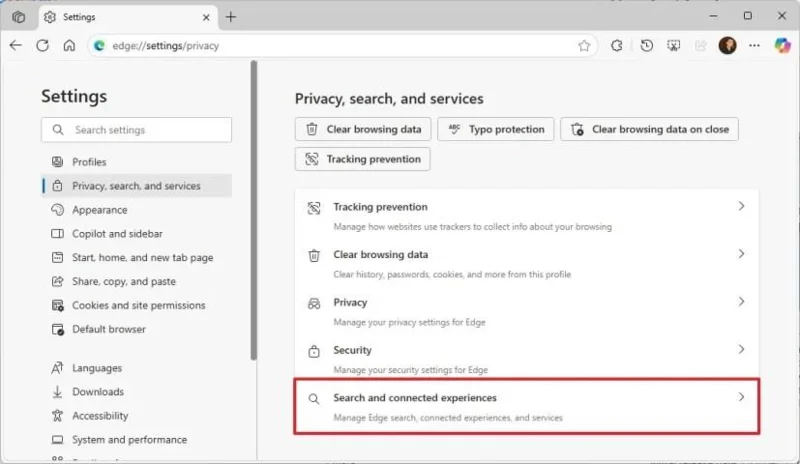The image size is (800, 464).
Task: Click trash icon on Clear browsing data row
Action: (x=314, y=255)
